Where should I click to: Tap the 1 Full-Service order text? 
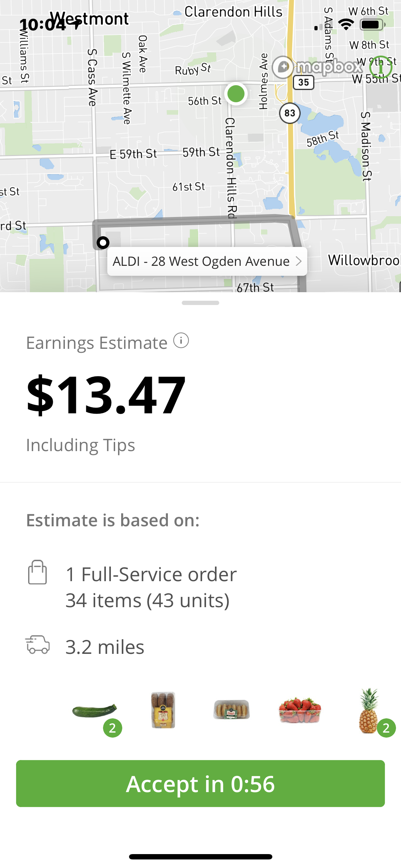(x=151, y=574)
